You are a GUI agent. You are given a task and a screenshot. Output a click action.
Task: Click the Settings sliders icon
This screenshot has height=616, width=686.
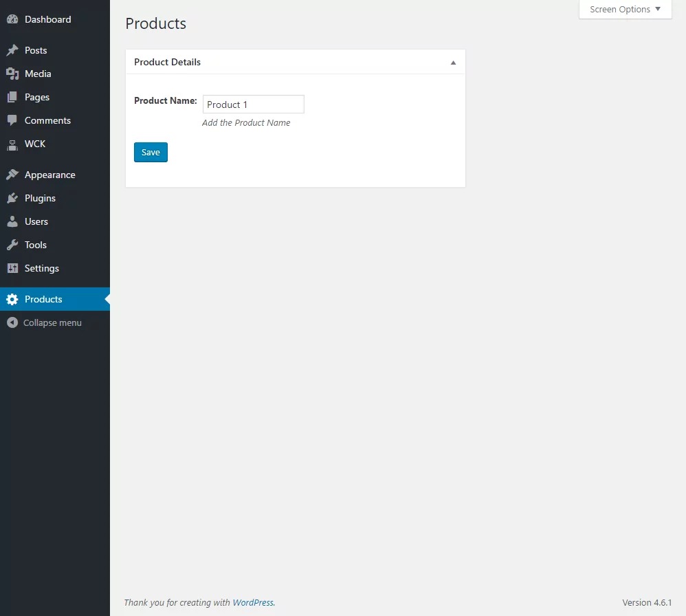tap(12, 268)
